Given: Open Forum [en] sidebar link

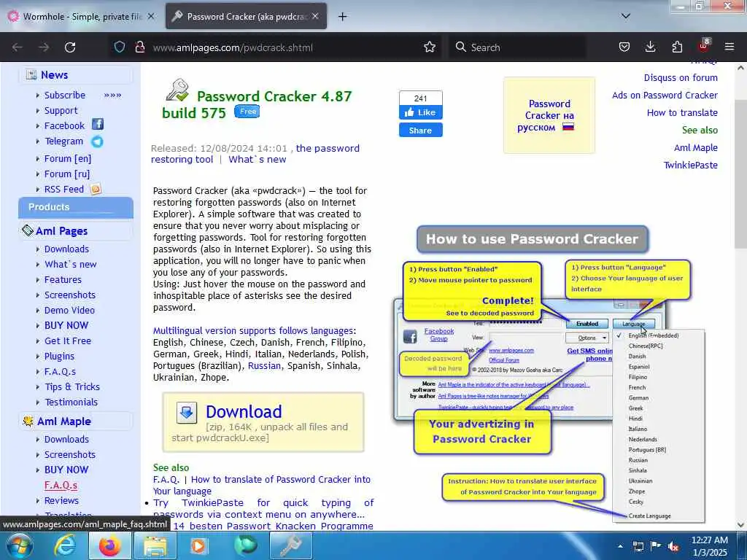Looking at the screenshot, I should [68, 158].
